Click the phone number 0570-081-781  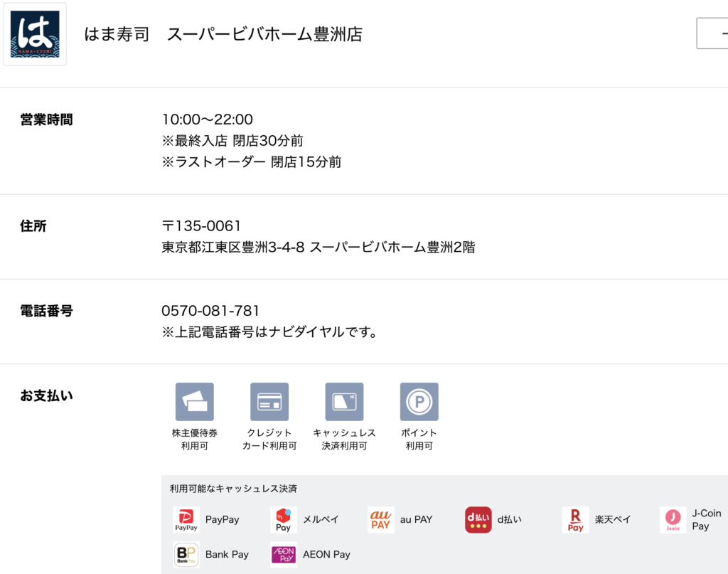pyautogui.click(x=210, y=311)
